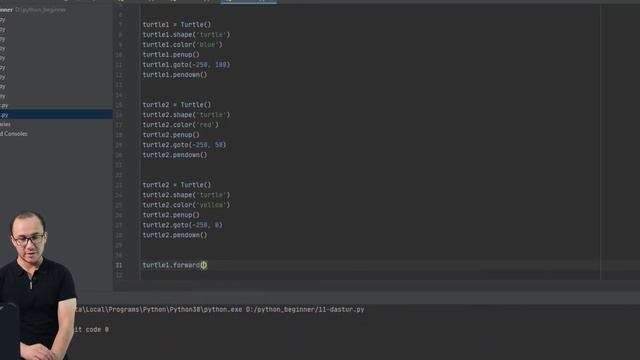This screenshot has width=640, height=360.
Task: Click gutter line number 31
Action: [119, 265]
